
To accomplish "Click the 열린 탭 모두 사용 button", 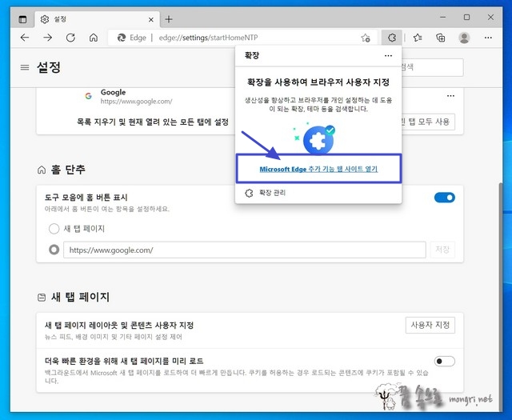I will click(428, 122).
